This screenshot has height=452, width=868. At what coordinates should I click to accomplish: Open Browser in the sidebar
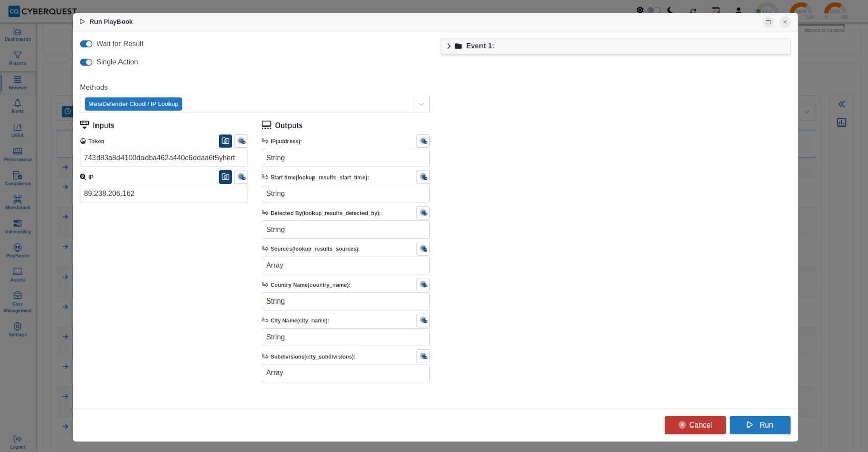(18, 83)
